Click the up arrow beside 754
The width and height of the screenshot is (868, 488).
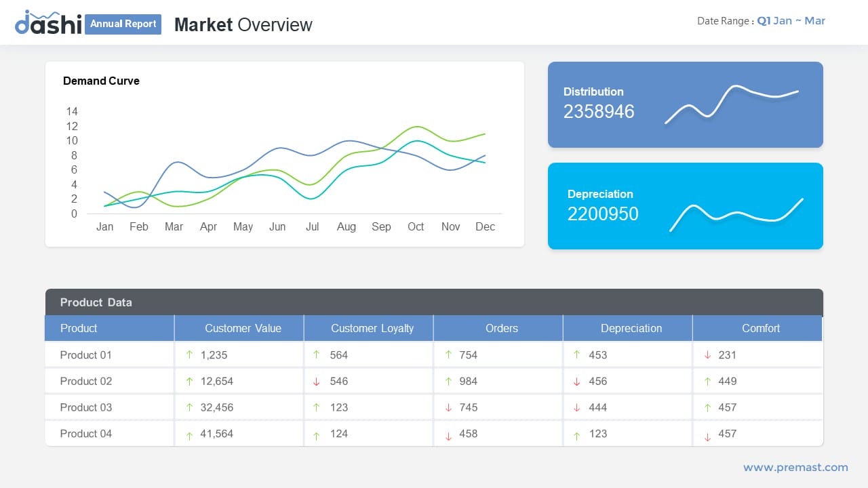point(448,354)
